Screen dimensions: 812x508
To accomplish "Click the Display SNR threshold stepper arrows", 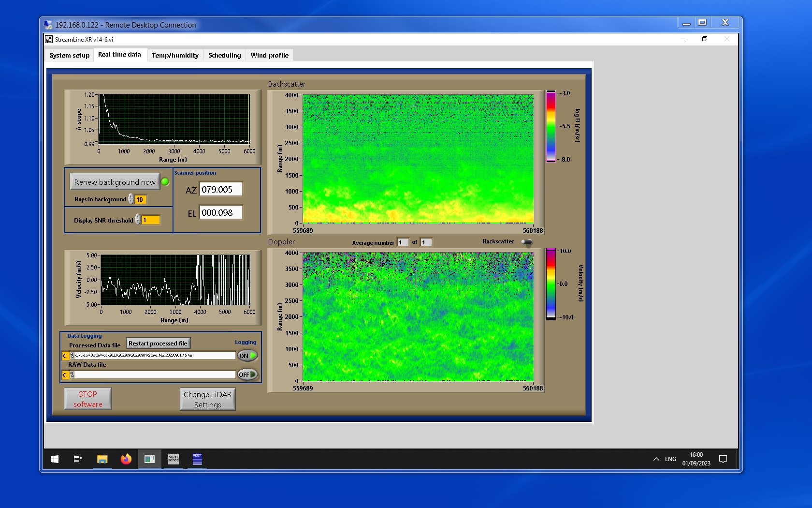I will (138, 220).
